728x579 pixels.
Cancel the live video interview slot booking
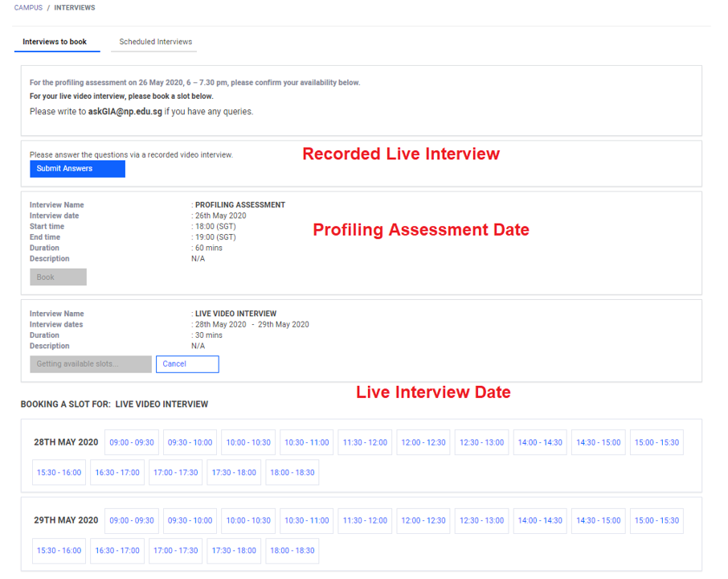187,363
